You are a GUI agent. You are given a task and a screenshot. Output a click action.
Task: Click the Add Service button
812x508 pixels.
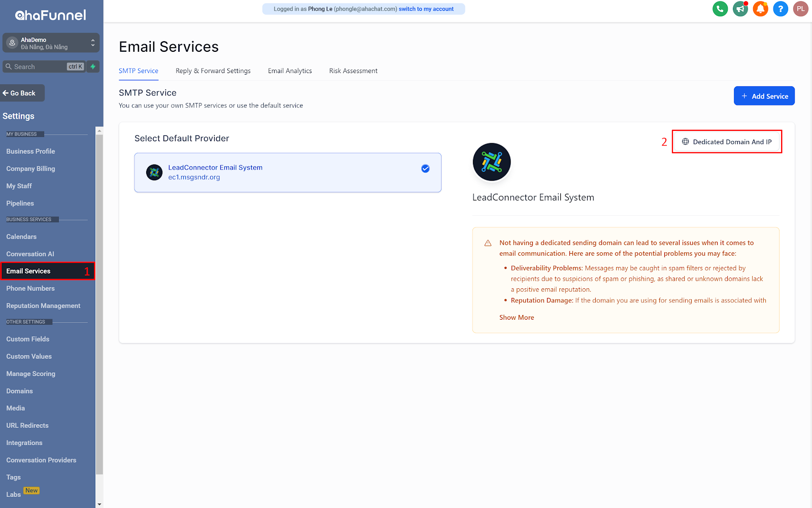pos(764,96)
